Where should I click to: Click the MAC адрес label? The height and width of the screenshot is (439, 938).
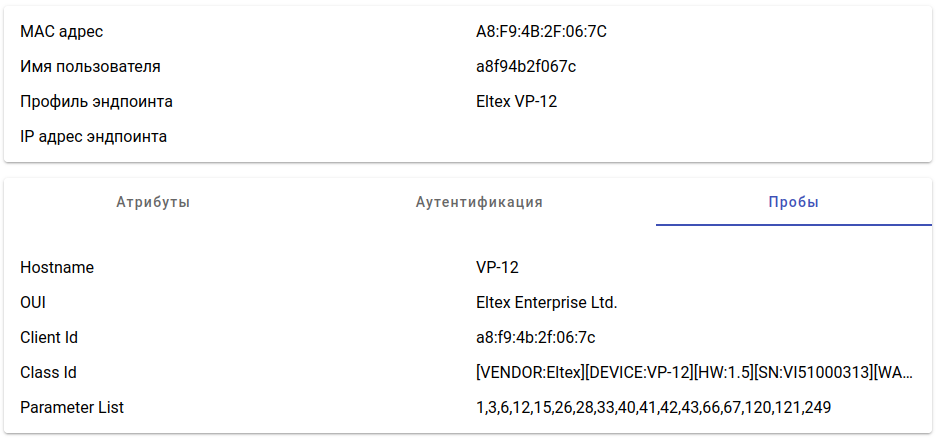coord(61,32)
